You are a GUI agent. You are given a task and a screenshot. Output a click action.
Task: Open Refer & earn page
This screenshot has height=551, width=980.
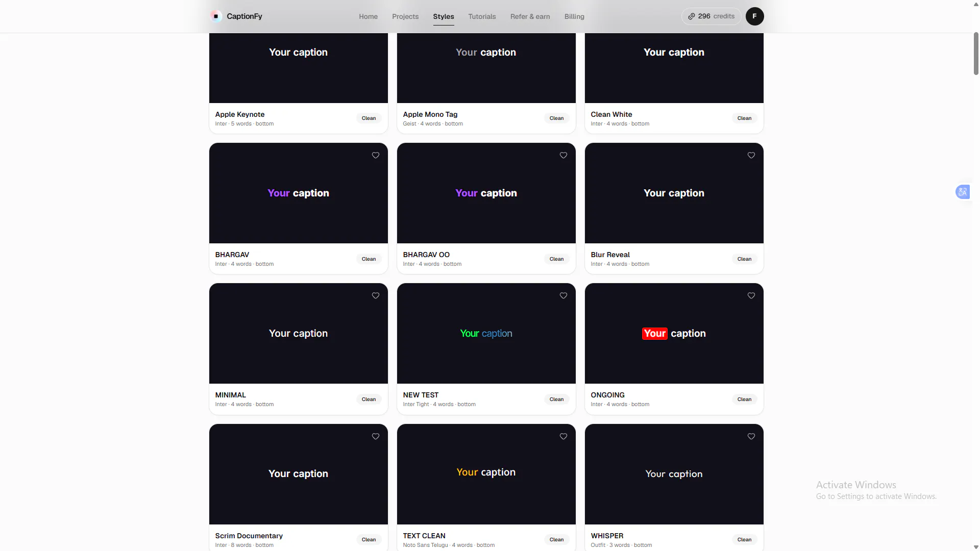click(530, 16)
